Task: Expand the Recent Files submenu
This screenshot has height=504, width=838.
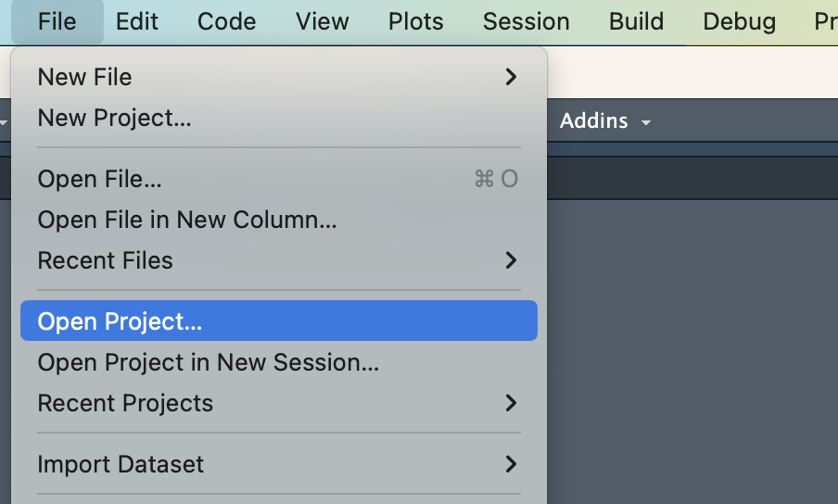Action: tap(279, 260)
